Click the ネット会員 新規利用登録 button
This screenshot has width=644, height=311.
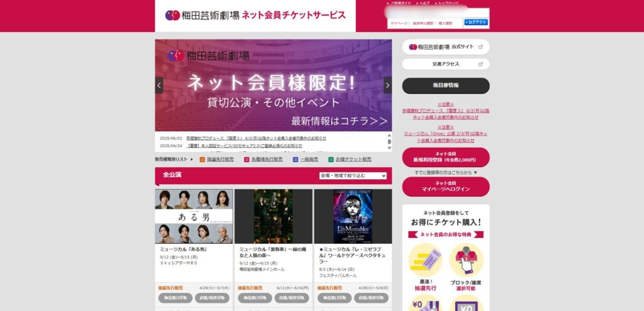point(446,157)
